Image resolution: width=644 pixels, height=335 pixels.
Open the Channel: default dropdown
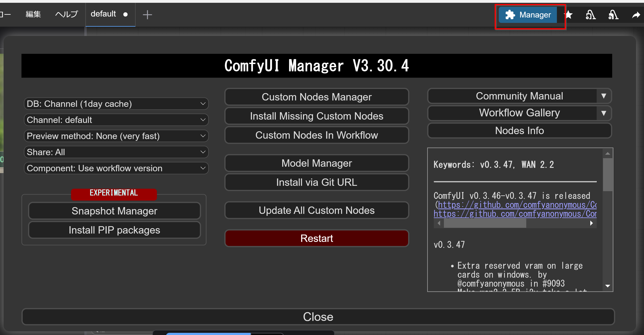(x=116, y=120)
